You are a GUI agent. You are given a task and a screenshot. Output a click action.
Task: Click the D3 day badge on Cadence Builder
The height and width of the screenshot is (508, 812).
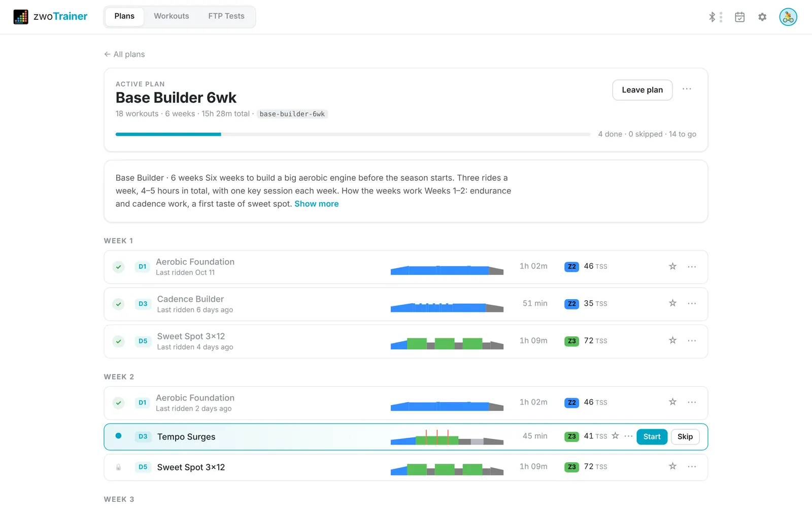[143, 304]
